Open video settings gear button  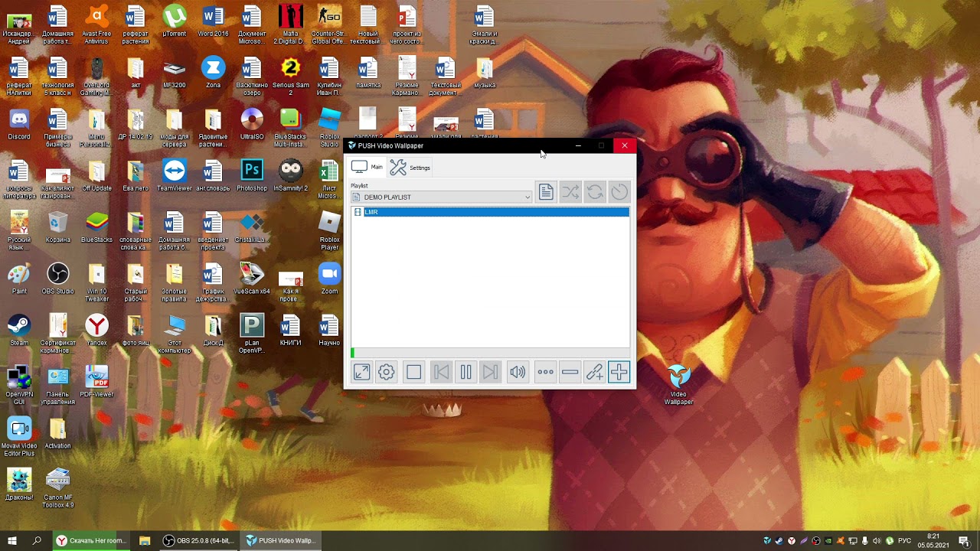[387, 373]
